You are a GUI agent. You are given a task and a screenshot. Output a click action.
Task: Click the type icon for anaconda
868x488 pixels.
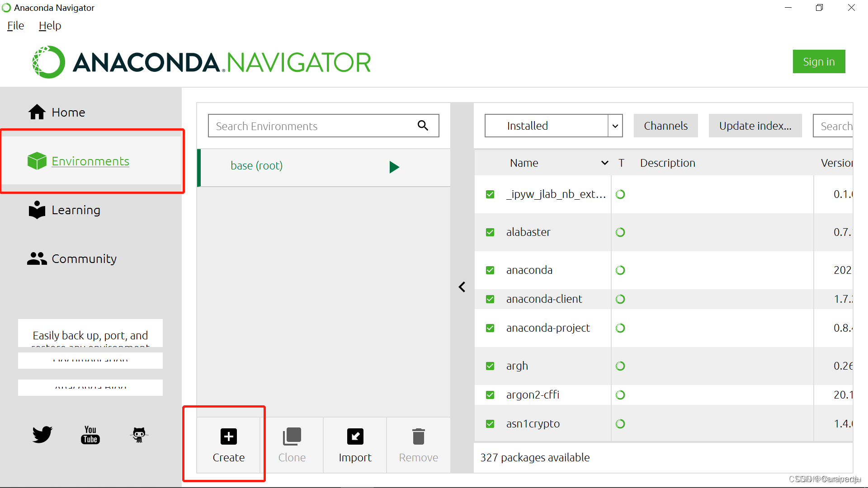(620, 270)
